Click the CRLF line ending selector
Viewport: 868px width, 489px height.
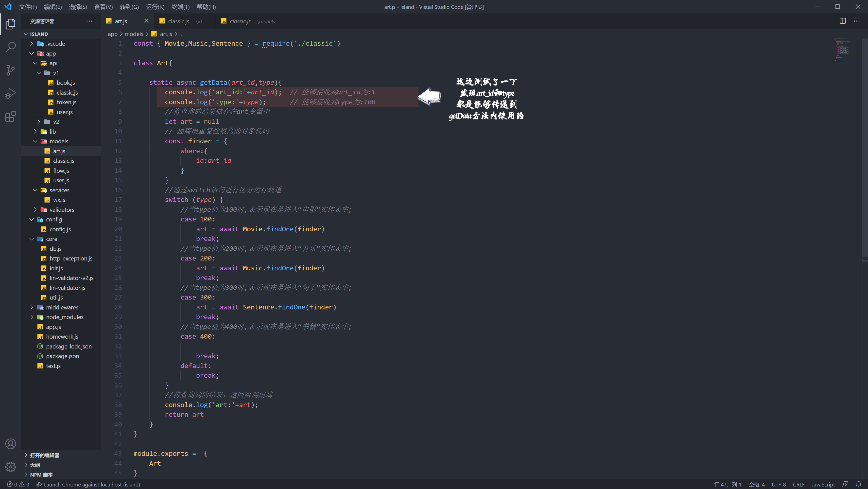[x=798, y=484]
